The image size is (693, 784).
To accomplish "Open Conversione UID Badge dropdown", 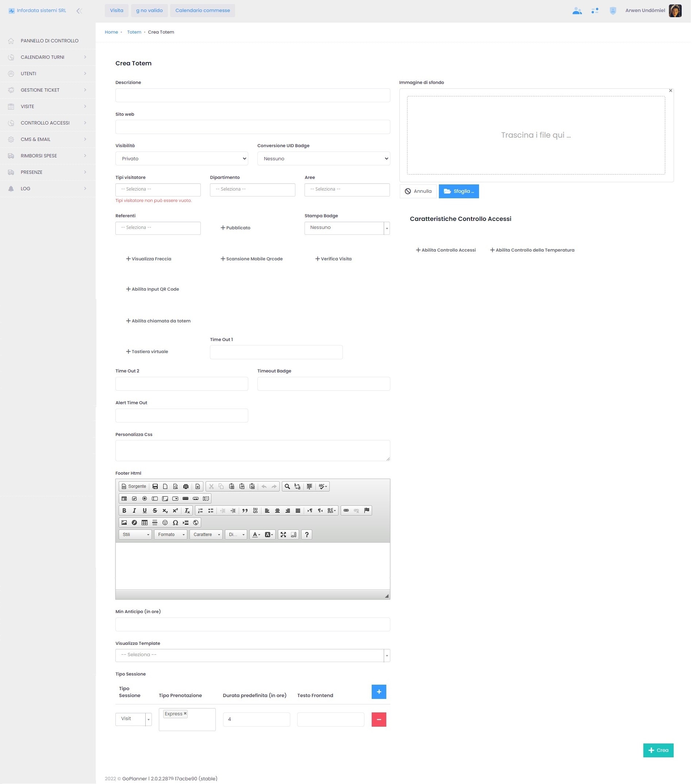I will tap(324, 159).
